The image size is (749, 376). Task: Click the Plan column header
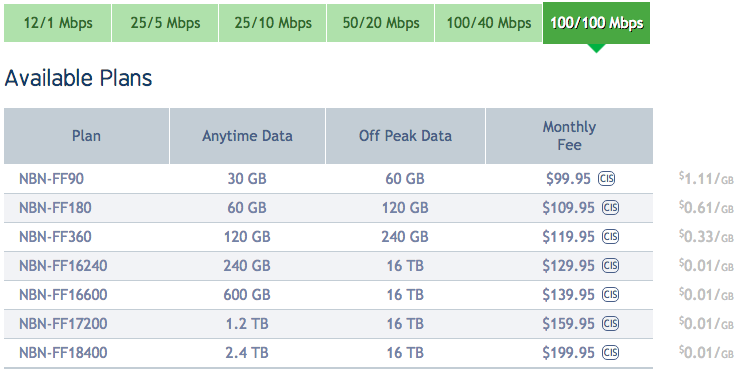click(x=86, y=136)
